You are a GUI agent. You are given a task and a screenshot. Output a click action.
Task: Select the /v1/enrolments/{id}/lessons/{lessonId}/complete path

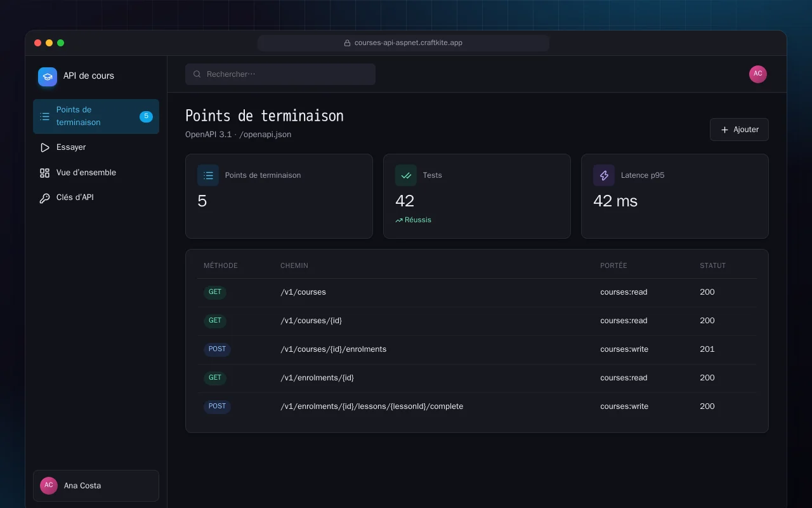372,406
